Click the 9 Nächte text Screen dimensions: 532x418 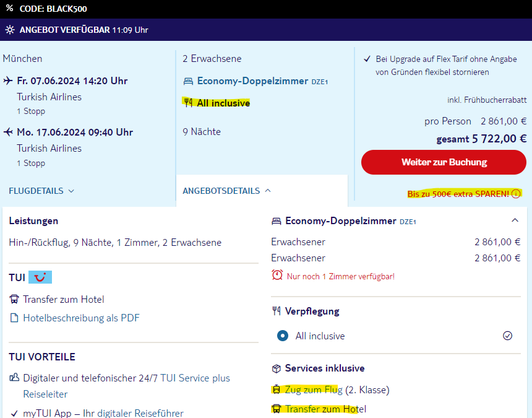(202, 131)
